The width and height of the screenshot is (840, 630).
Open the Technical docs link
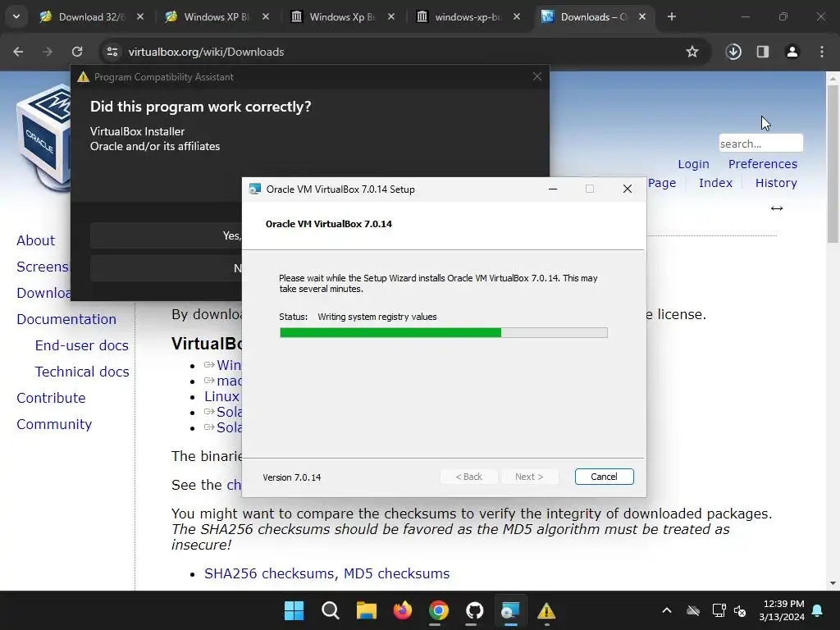[x=82, y=372]
